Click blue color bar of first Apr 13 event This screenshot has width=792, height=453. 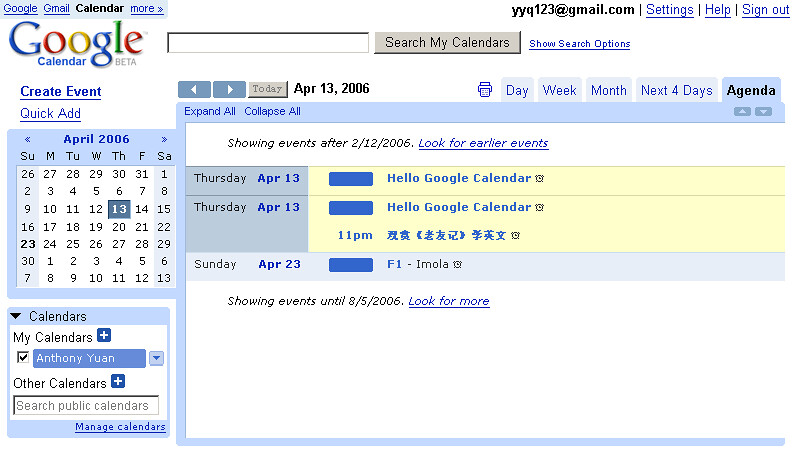click(x=351, y=179)
